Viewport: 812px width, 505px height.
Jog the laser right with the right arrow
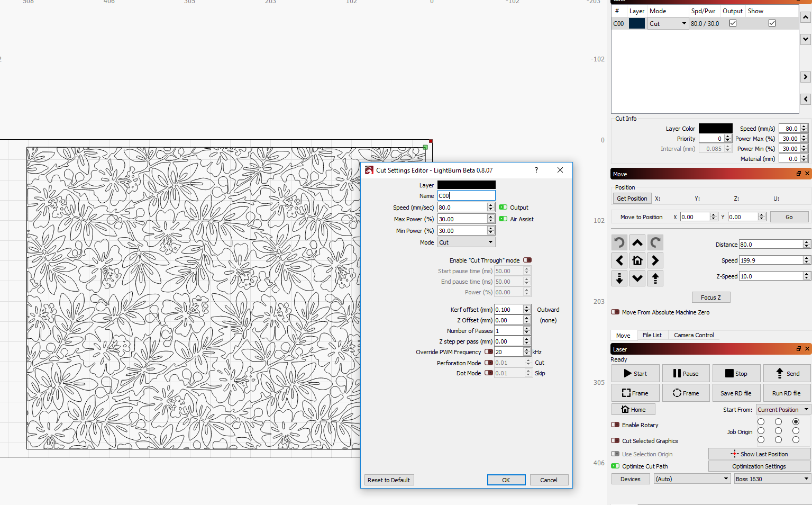click(655, 260)
